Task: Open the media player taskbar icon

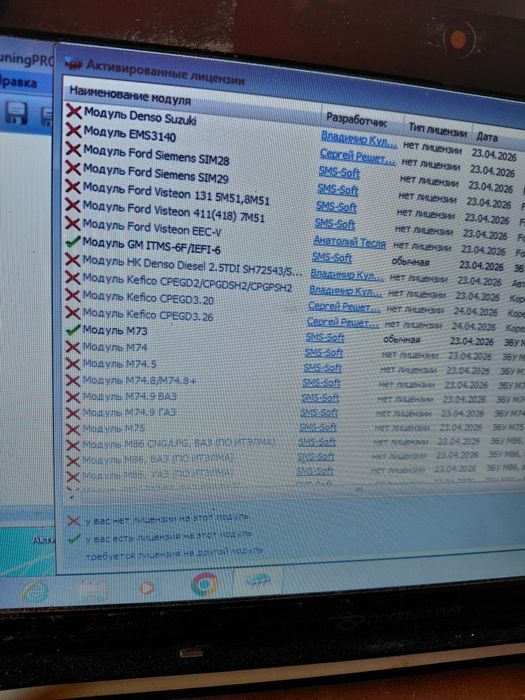Action: 146,588
